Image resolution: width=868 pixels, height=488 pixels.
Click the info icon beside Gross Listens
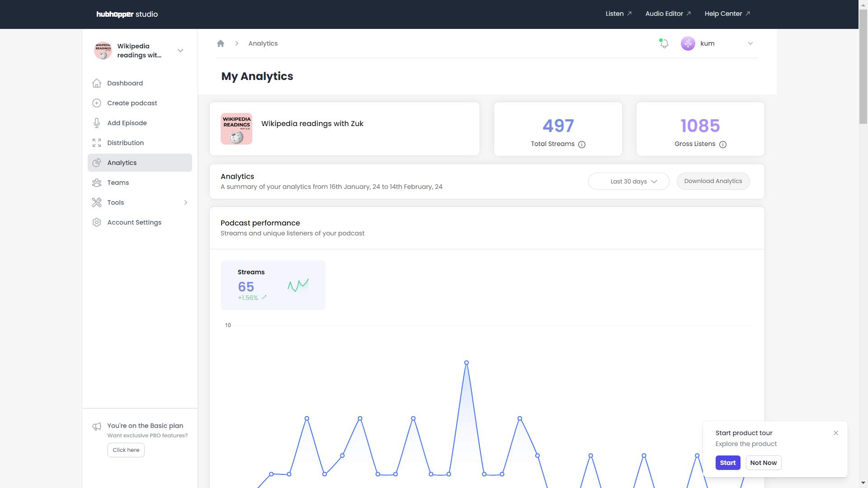(x=723, y=145)
